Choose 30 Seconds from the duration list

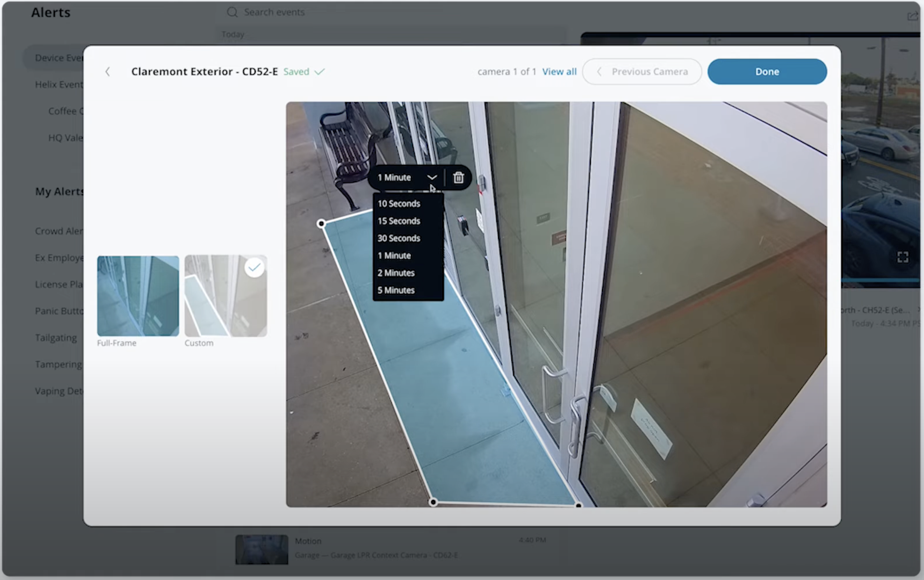coord(398,238)
